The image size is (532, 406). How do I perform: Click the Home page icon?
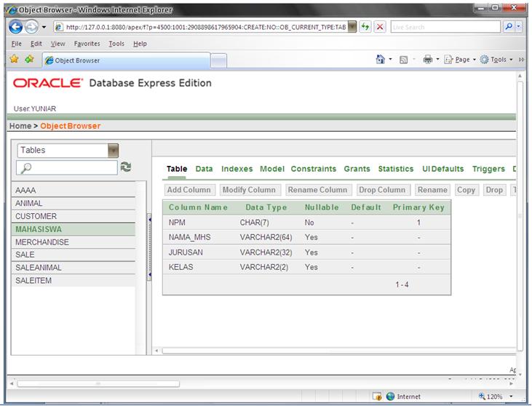[x=381, y=60]
